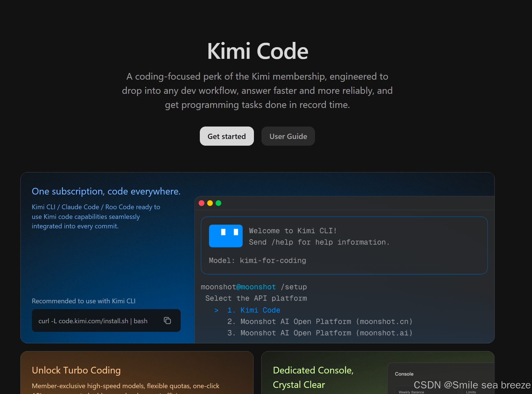Select the curl install command text

pos(93,321)
